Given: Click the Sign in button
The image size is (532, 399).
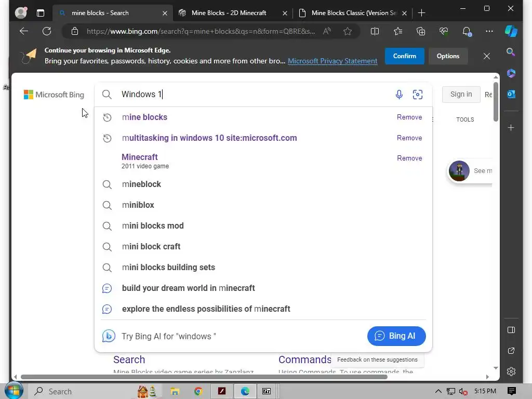Looking at the screenshot, I should coord(461,95).
